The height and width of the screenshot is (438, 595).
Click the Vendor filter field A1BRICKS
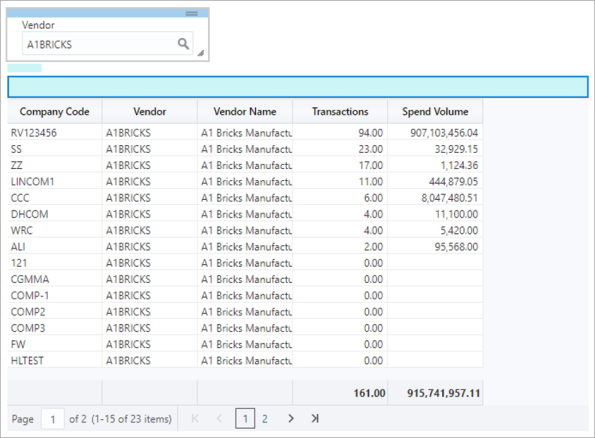pos(108,44)
